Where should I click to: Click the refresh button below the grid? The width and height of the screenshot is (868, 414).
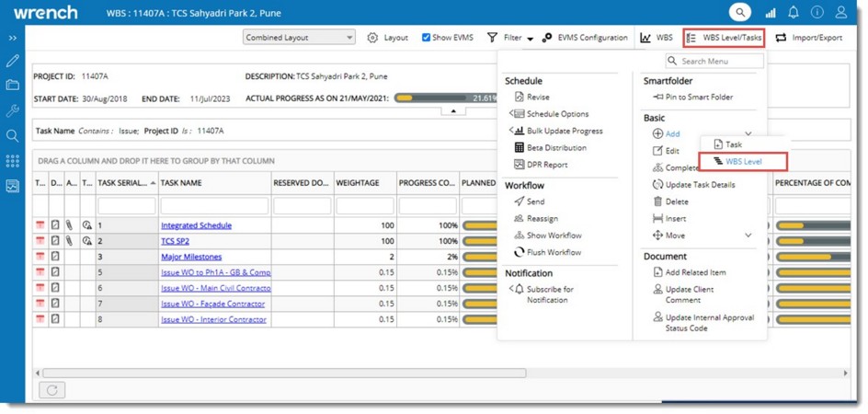tap(51, 390)
